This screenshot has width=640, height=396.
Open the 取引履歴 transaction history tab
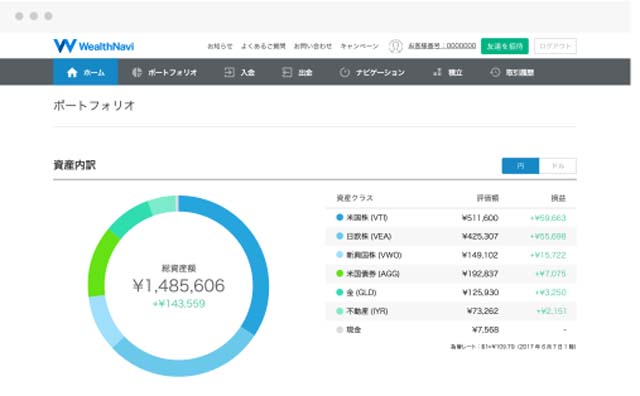pyautogui.click(x=512, y=72)
